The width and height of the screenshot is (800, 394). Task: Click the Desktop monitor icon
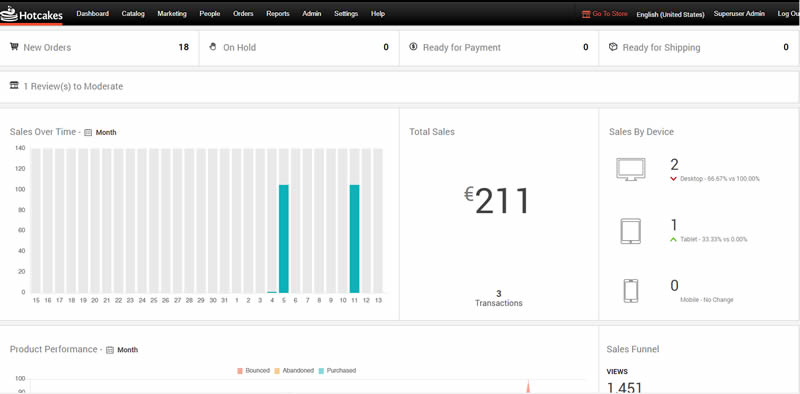click(x=631, y=169)
